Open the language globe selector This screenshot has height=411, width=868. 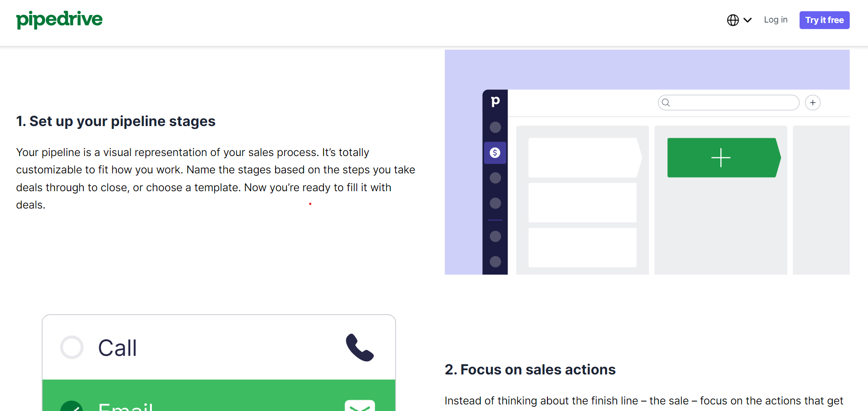[x=733, y=20]
